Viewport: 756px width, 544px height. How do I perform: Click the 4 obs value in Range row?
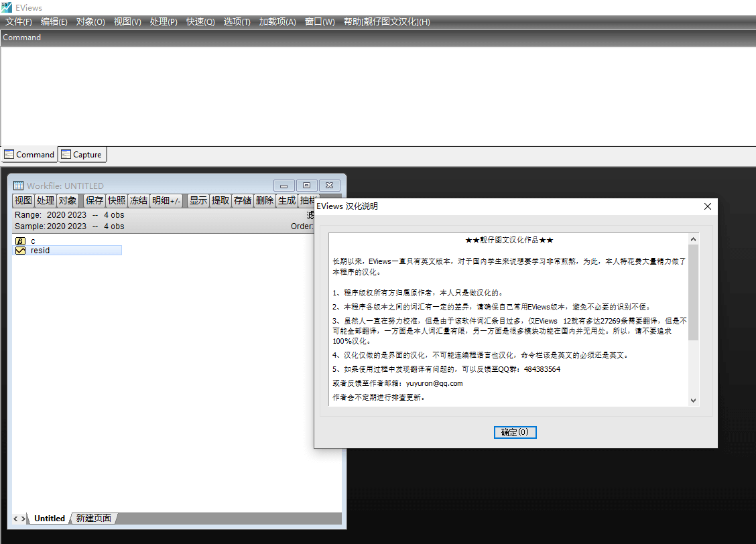(114, 215)
